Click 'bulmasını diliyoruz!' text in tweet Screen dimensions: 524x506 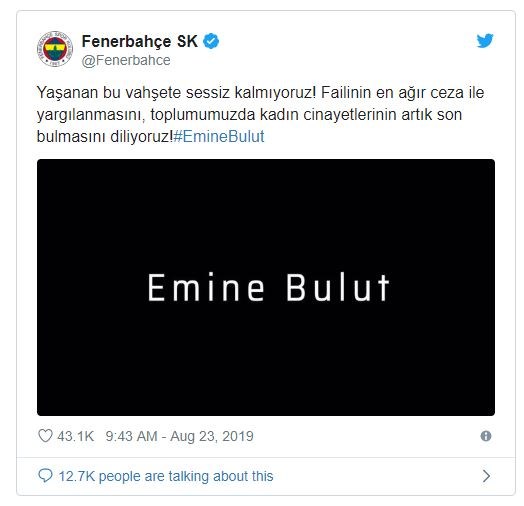click(x=105, y=136)
